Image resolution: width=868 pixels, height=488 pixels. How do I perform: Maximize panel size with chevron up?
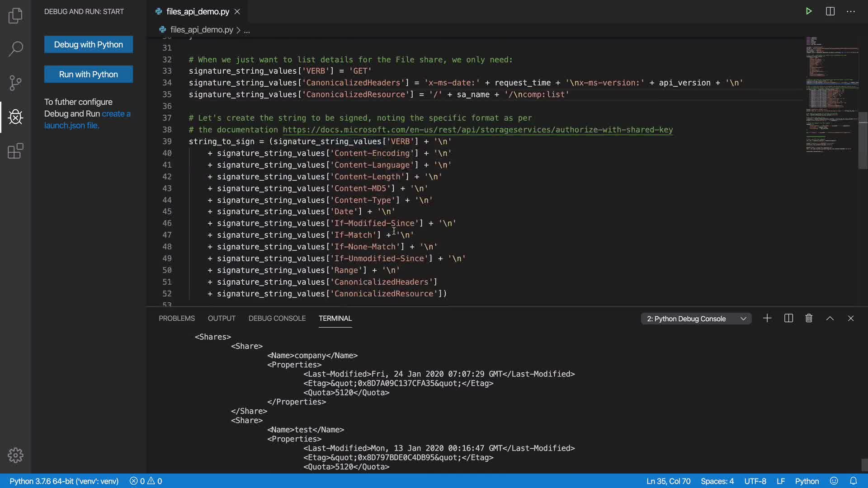(830, 319)
